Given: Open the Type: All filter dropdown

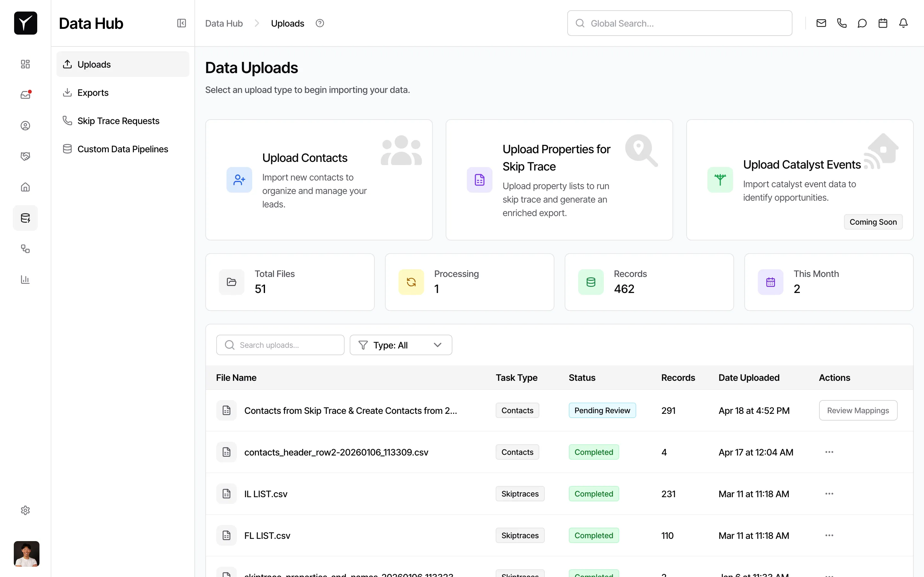Looking at the screenshot, I should tap(400, 345).
